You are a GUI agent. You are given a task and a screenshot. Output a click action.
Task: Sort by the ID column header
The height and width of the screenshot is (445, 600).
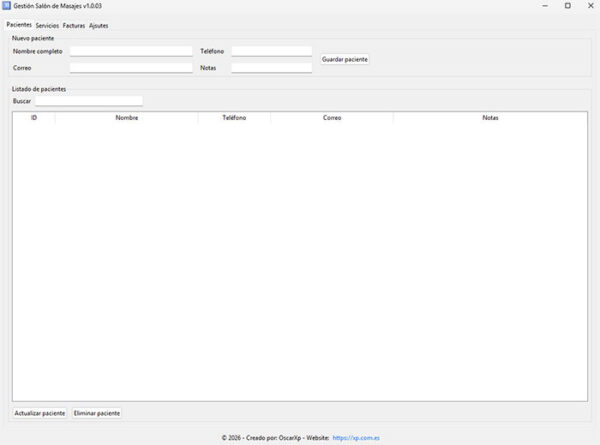click(34, 117)
